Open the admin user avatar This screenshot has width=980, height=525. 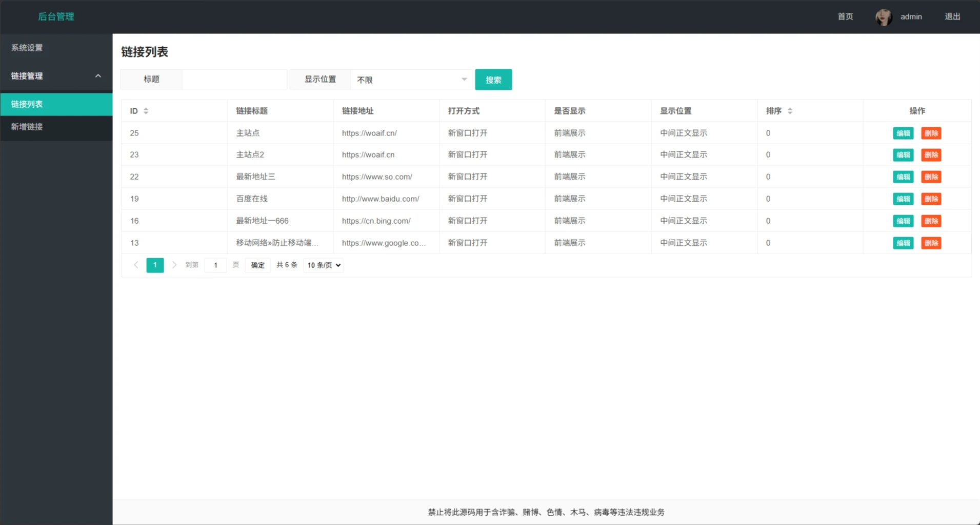click(883, 17)
